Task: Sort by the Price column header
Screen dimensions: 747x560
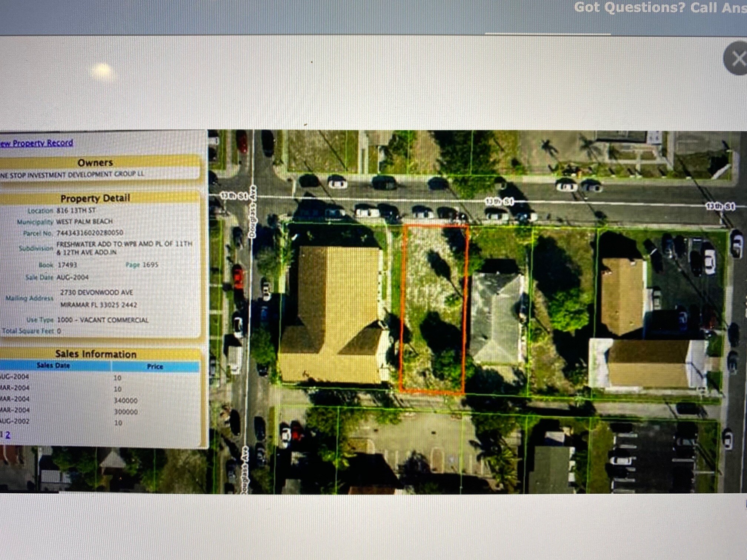Action: pos(155,366)
